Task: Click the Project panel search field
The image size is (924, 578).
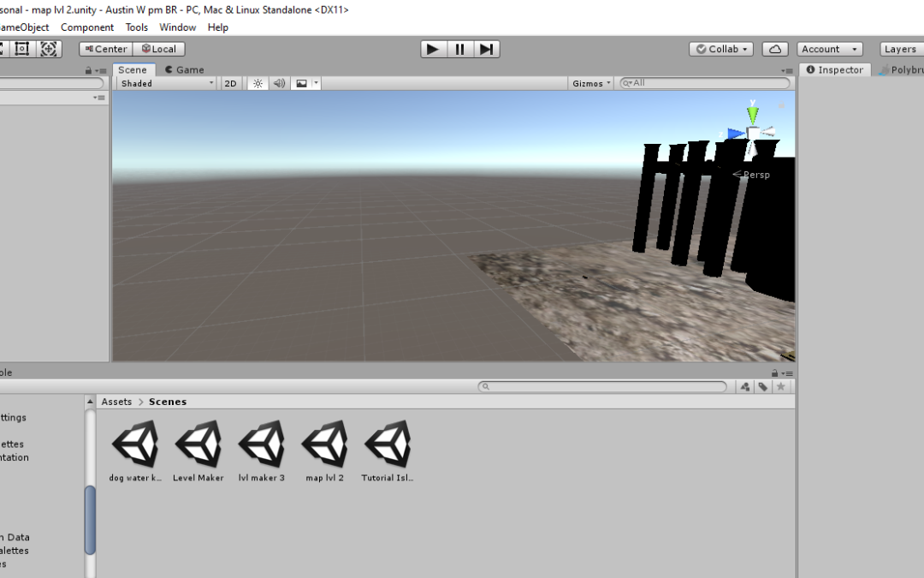Action: [602, 386]
